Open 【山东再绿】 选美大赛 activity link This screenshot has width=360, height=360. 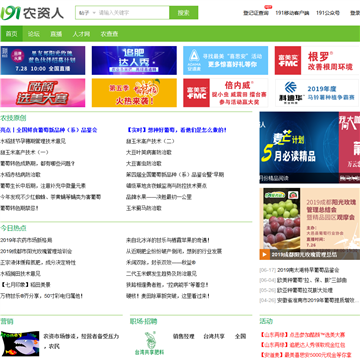click(x=302, y=335)
